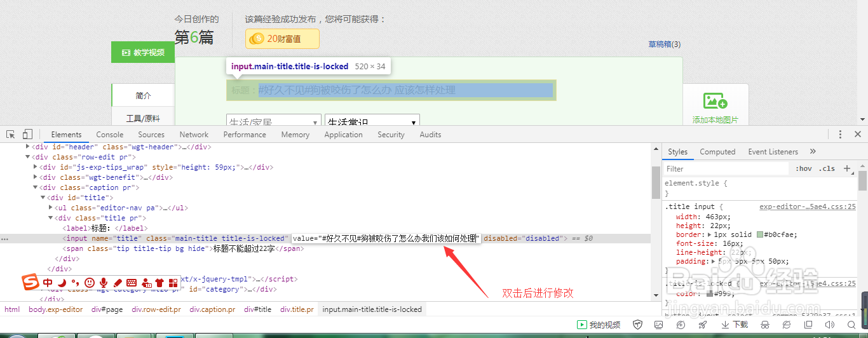This screenshot has width=868, height=338.
Task: Click the browser security shield icon
Action: coord(638,325)
